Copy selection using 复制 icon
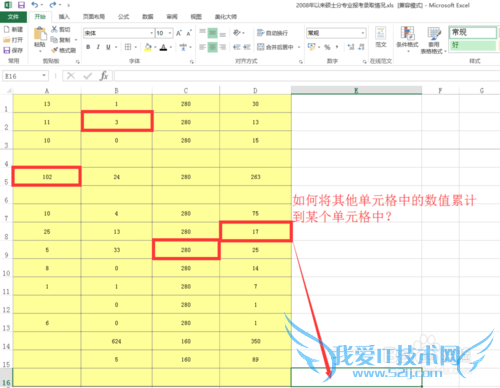The image size is (500, 388). pyautogui.click(x=54, y=40)
